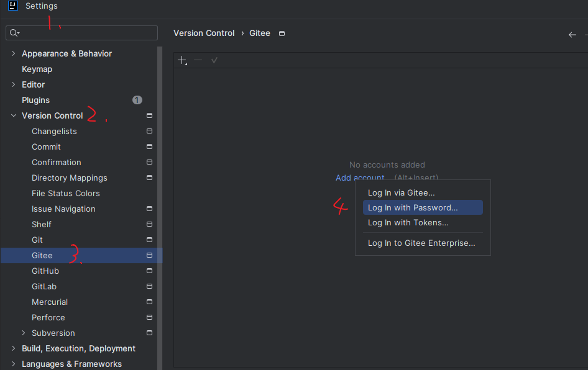588x370 pixels.
Task: Click the Add account link
Action: 360,178
